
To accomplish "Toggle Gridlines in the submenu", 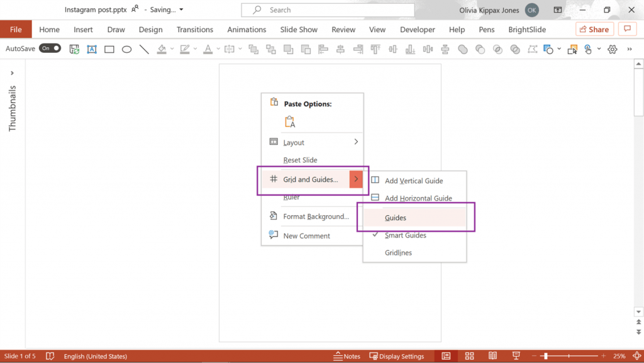I will pos(415,252).
